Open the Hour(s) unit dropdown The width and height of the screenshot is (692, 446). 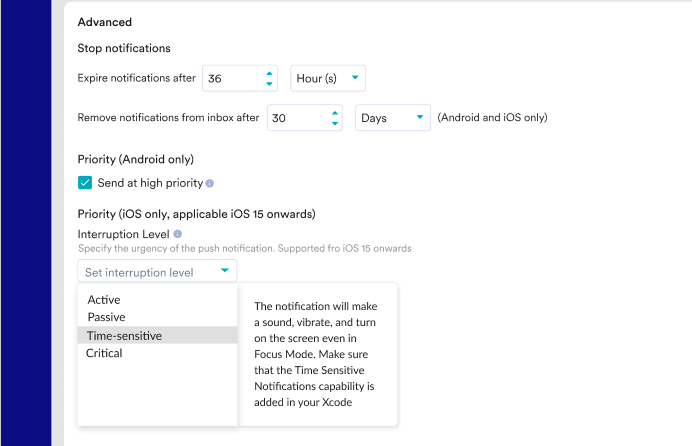click(x=328, y=78)
